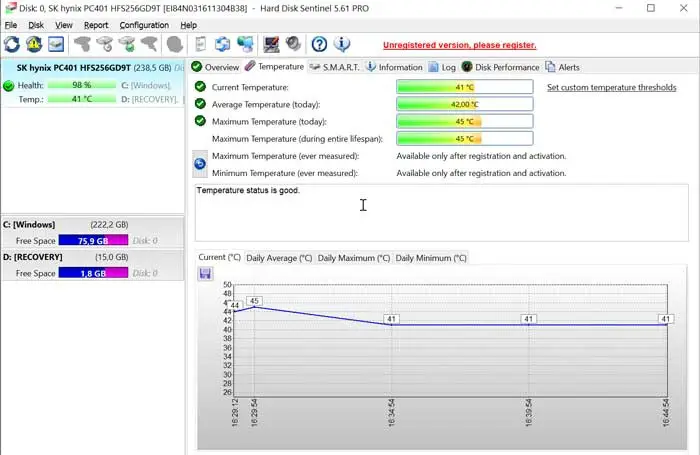Click the 'Minimum Temperature (ever measured):' label
Image resolution: width=700 pixels, height=455 pixels.
[x=285, y=173]
